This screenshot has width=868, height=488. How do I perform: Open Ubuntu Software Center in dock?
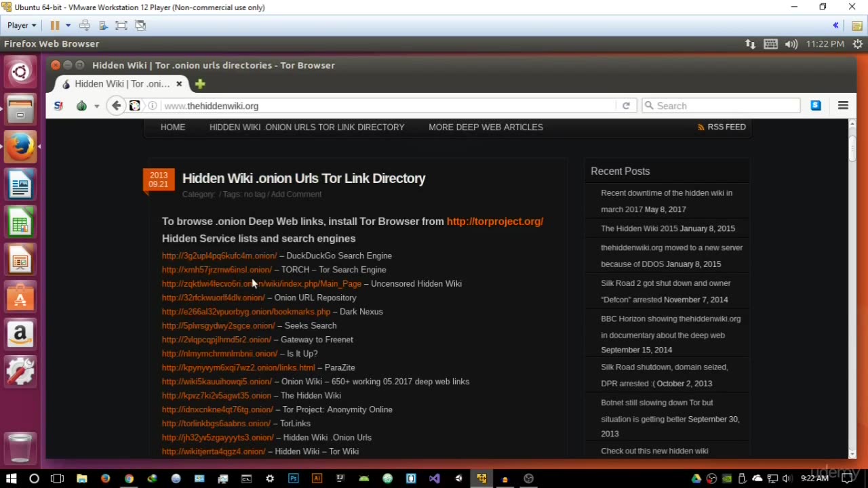20,296
